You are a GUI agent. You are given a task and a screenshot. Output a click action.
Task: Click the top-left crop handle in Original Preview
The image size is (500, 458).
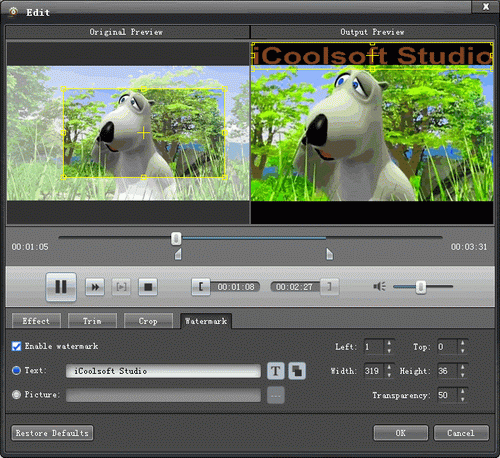(x=63, y=89)
